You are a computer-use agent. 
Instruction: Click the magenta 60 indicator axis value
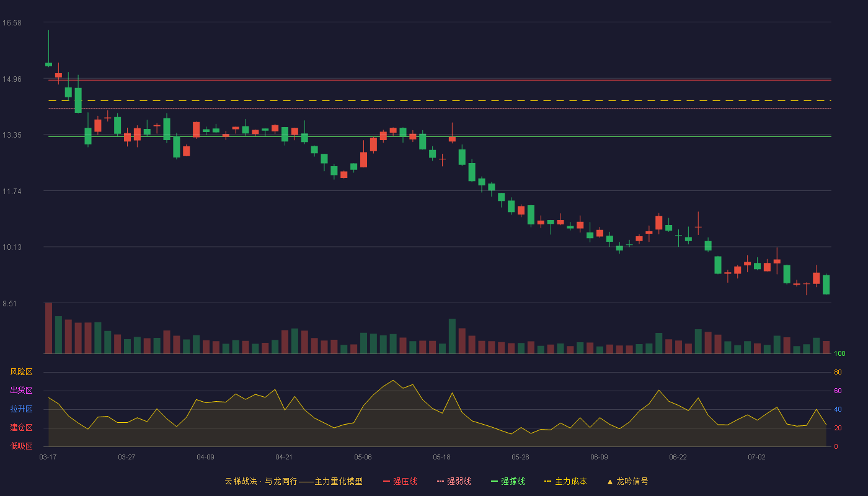tap(838, 391)
